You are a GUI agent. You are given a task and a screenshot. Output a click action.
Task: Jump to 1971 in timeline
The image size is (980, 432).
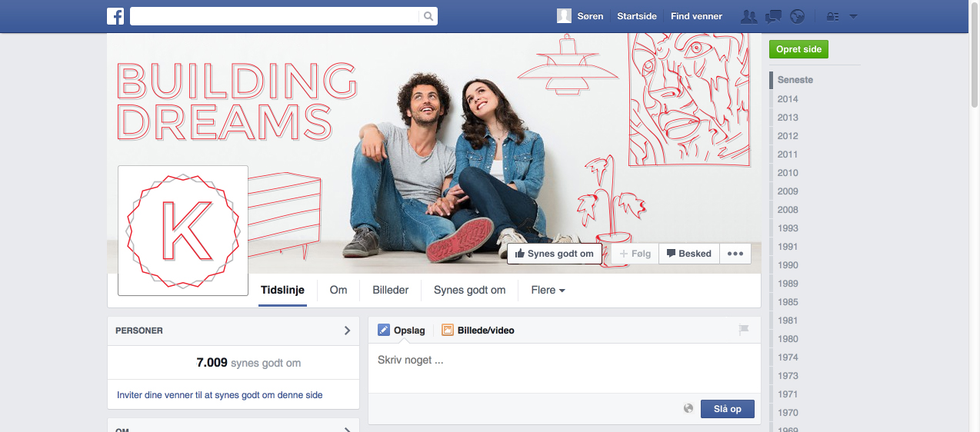click(788, 394)
